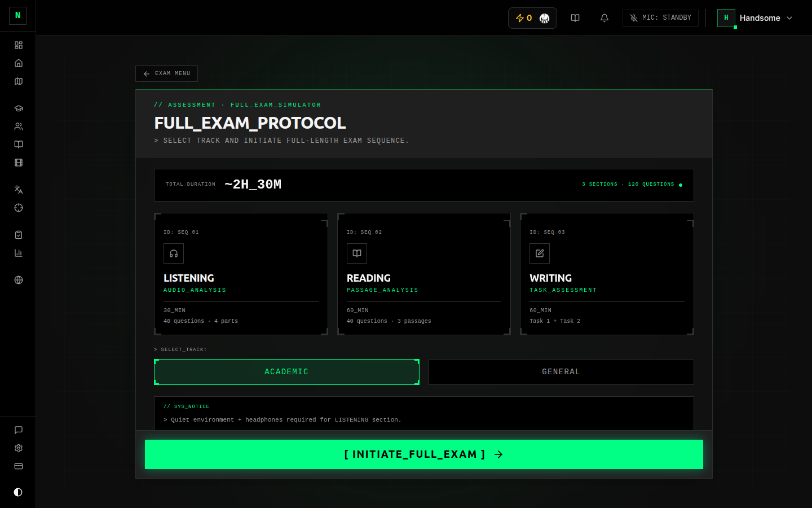Click '40 questions · 3 passages' text
Screen dimensions: 812x508
coord(389,321)
